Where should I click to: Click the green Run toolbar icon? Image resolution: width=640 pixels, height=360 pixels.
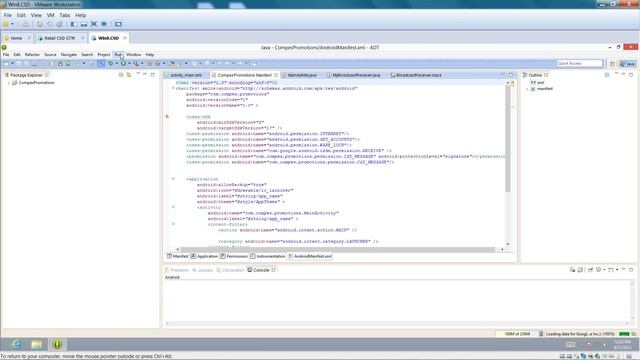tap(123, 64)
